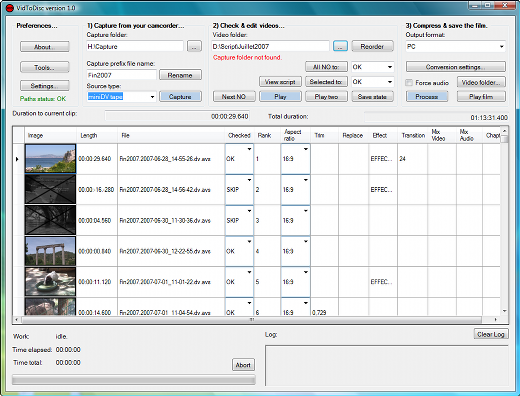Open the Tools button
This screenshot has height=396, width=520.
45,67
